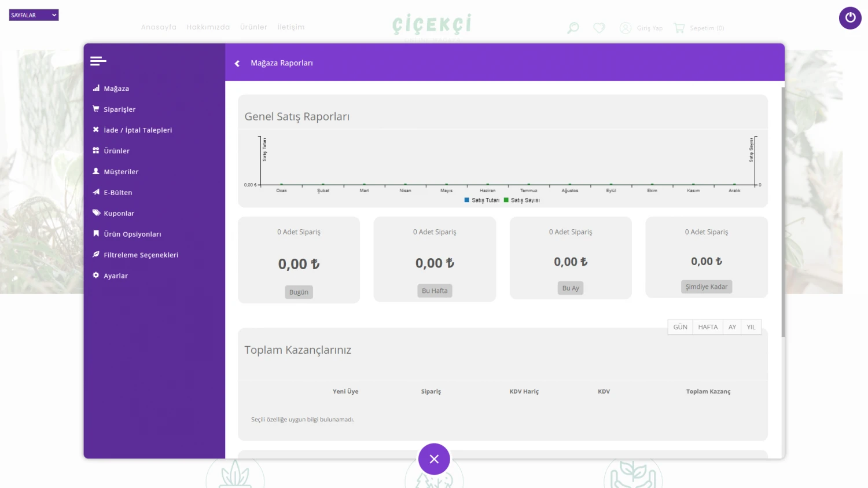Click the Müşteriler user icon
This screenshot has height=488, width=868.
click(x=96, y=171)
